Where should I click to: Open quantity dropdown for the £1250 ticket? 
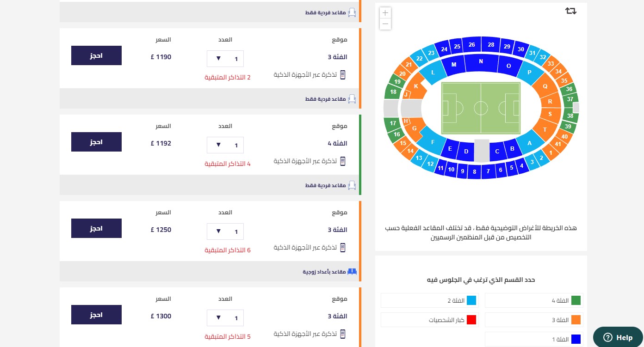[x=225, y=231]
